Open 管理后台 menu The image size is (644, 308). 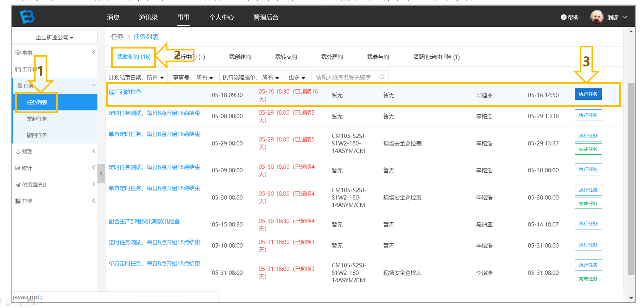tap(266, 17)
